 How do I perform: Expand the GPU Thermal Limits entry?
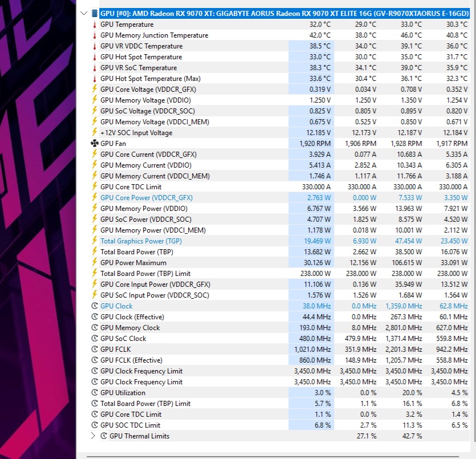tap(93, 436)
